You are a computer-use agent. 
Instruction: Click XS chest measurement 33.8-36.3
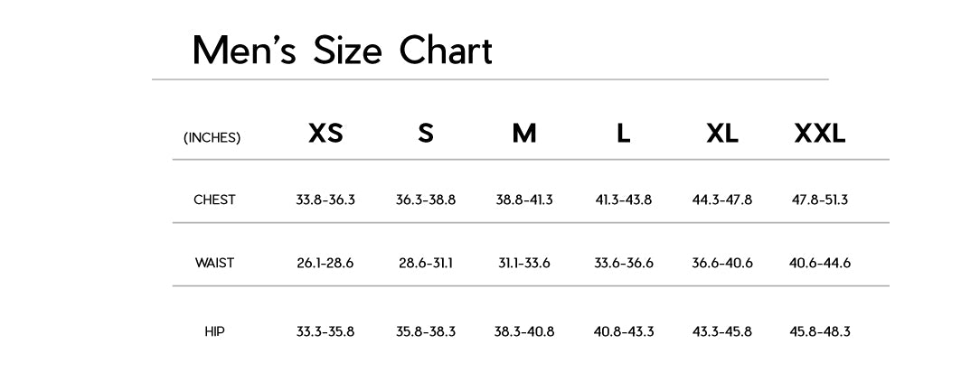click(325, 200)
